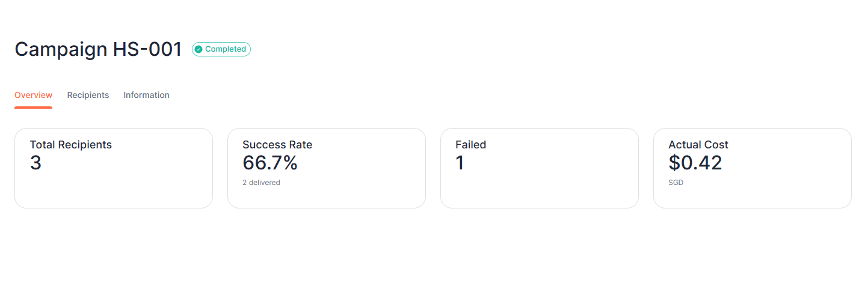868x301 pixels.
Task: Click the Total Recipients value 3
Action: pos(35,163)
